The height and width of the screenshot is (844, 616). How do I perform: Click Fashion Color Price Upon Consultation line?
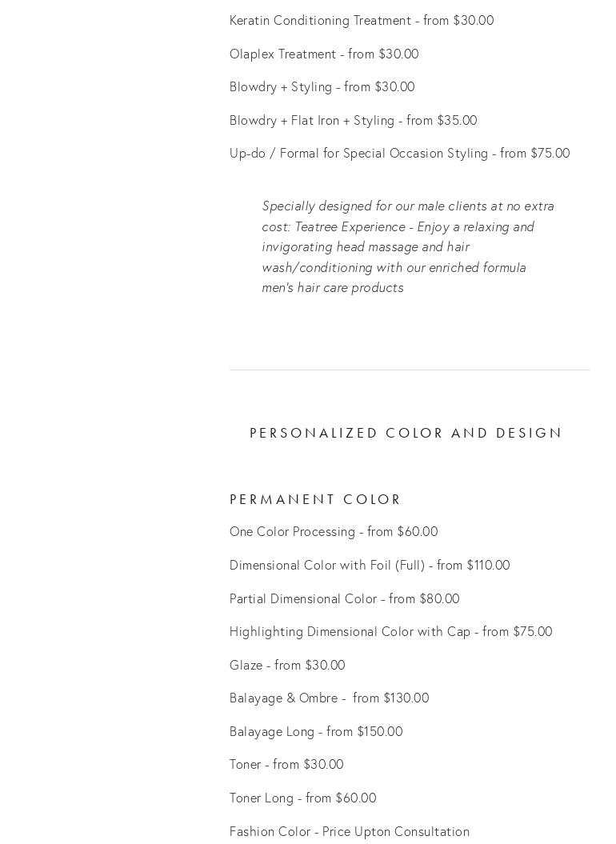click(x=350, y=831)
